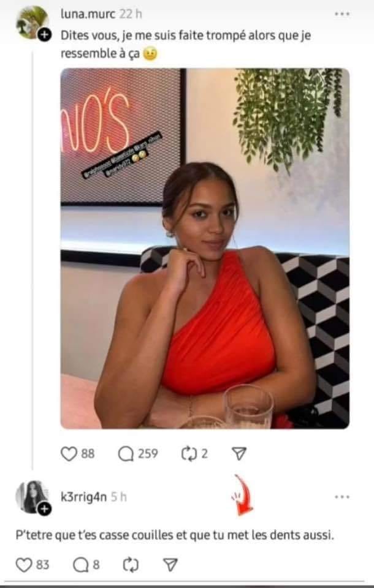This screenshot has width=374, height=588.
Task: Follow k3rrig4n using plus badge on avatar
Action: pyautogui.click(x=44, y=509)
